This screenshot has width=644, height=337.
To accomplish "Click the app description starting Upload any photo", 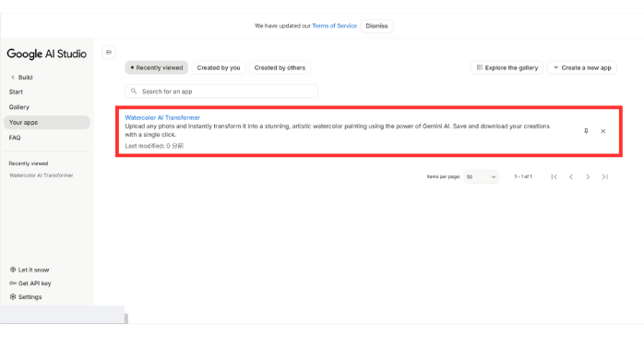I will coord(337,130).
